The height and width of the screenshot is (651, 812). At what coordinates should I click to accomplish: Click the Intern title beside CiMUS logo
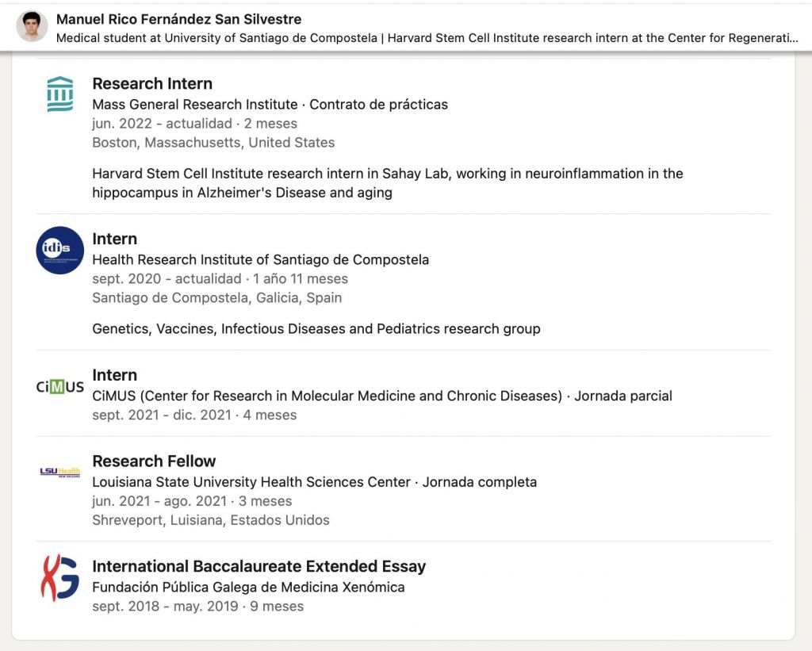point(114,375)
